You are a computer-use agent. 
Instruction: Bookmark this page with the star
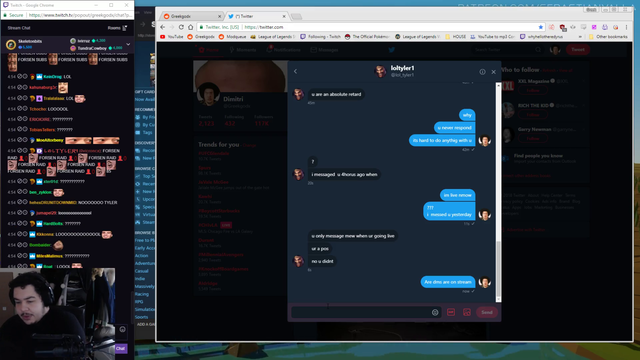540,27
